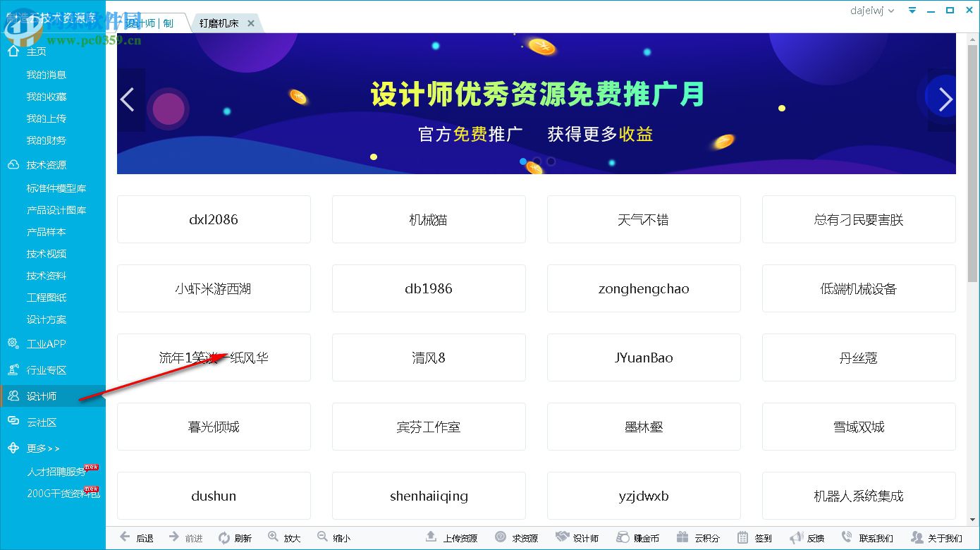
Task: Click the 缩小 zoom out icon
Action: [323, 537]
